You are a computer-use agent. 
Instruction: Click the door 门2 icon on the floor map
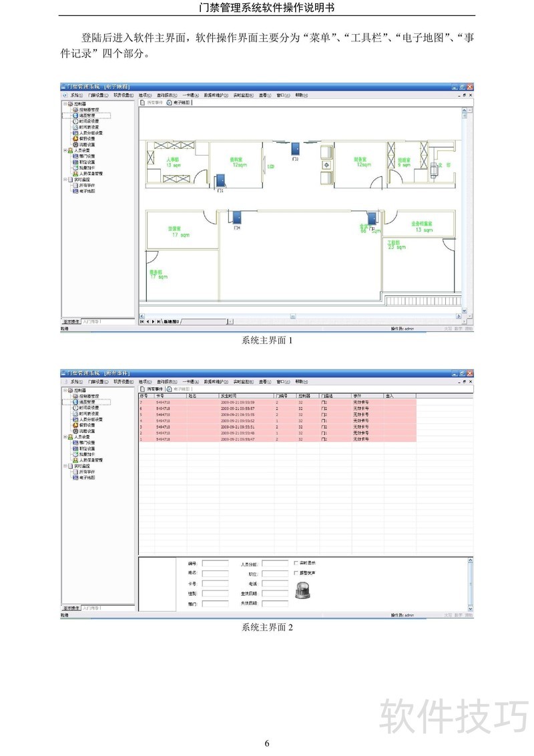pos(294,150)
